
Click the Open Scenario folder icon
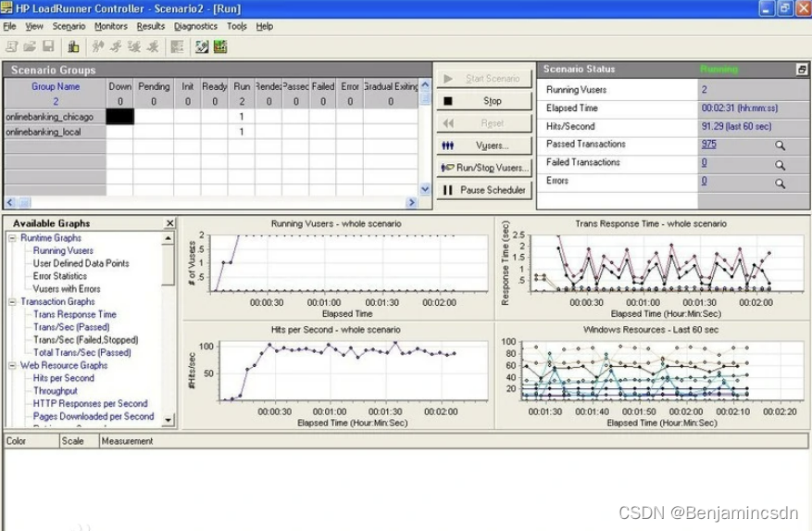30,46
